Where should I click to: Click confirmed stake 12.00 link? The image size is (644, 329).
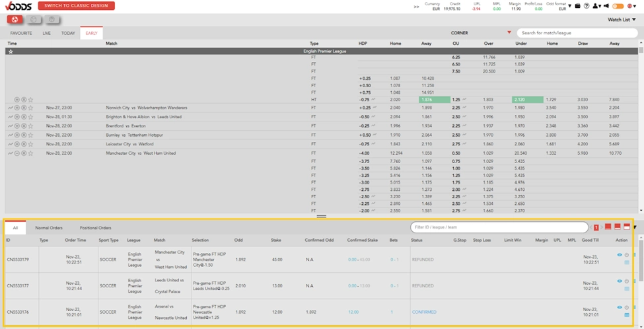click(x=353, y=312)
